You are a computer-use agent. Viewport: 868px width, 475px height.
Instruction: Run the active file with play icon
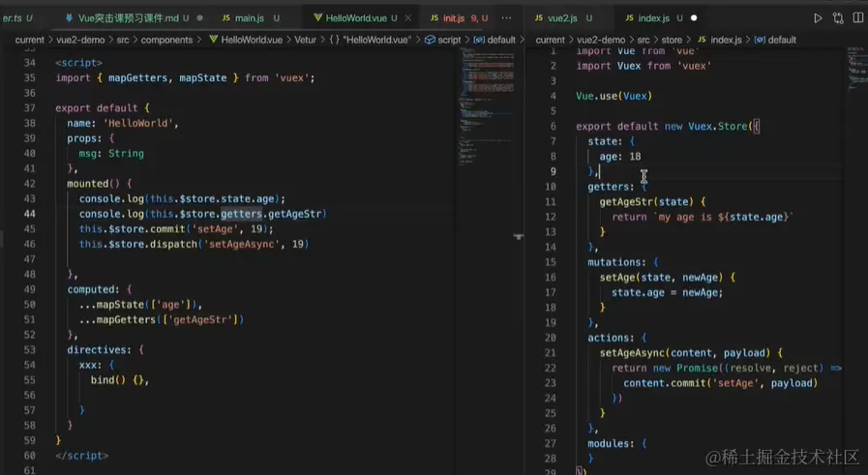pyautogui.click(x=818, y=18)
